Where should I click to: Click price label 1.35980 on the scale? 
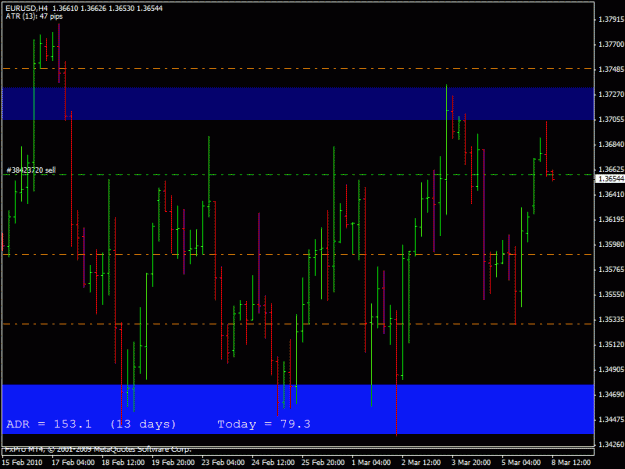tap(611, 244)
